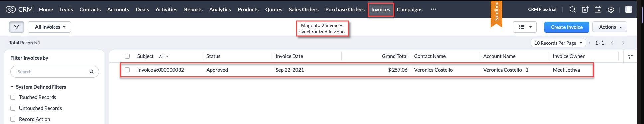Click the Create Invoice button
Viewport: 644px width, 124px height.
point(567,27)
